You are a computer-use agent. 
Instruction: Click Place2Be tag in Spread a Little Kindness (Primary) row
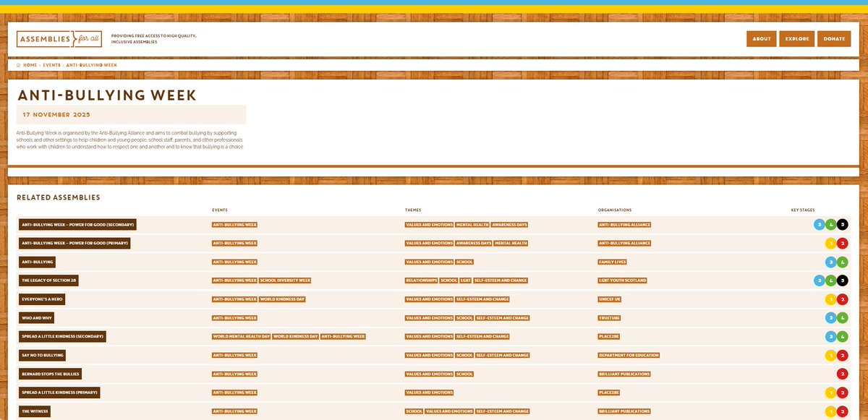609,393
